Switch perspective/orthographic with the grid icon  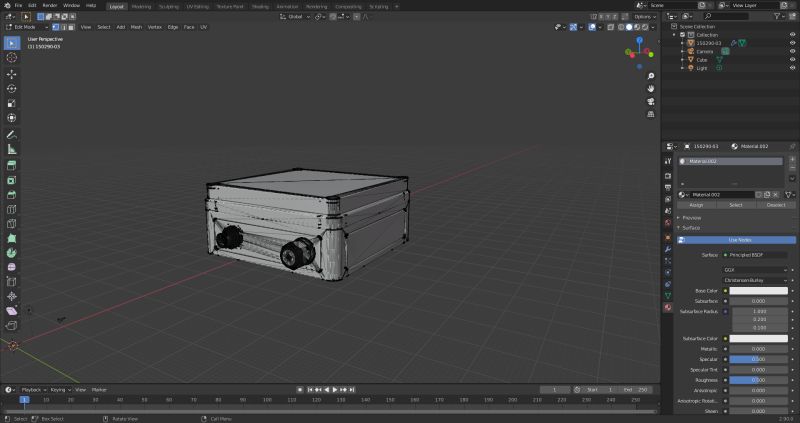(x=651, y=114)
